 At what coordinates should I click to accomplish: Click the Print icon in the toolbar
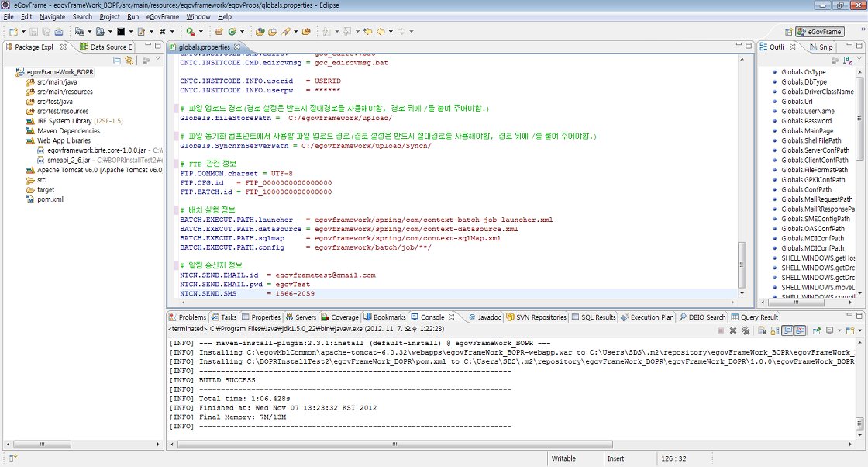59,32
